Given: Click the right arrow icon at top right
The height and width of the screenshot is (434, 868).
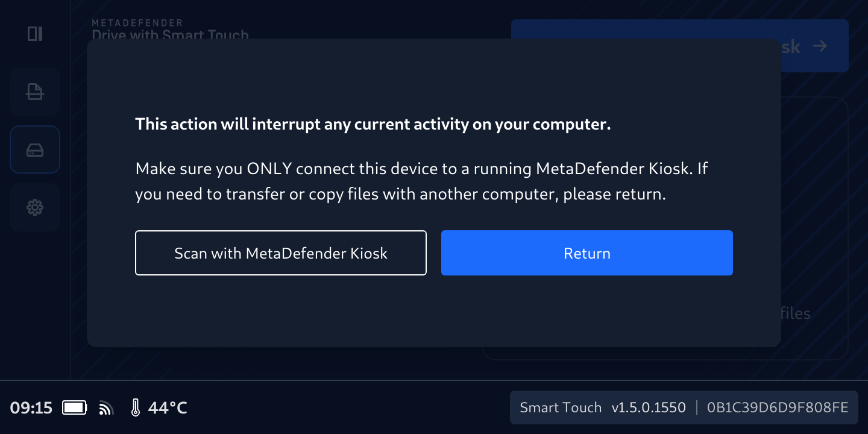Looking at the screenshot, I should (x=819, y=46).
